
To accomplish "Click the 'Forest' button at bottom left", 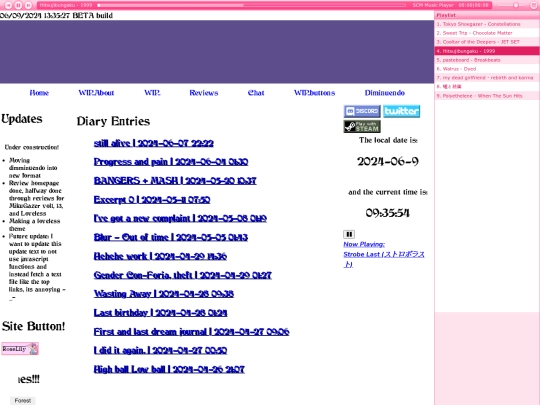I will pyautogui.click(x=23, y=401).
